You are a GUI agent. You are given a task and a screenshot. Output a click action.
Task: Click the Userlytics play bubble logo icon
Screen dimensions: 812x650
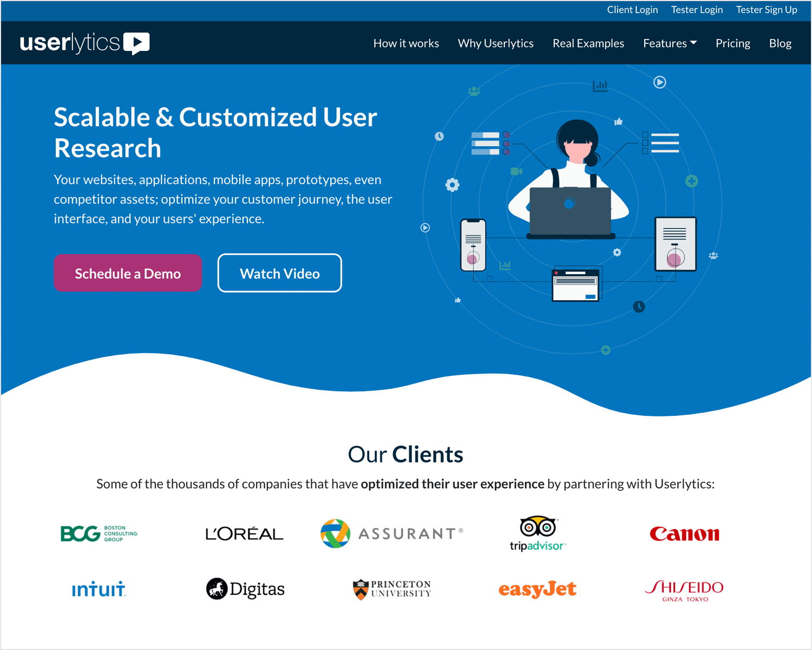(136, 43)
